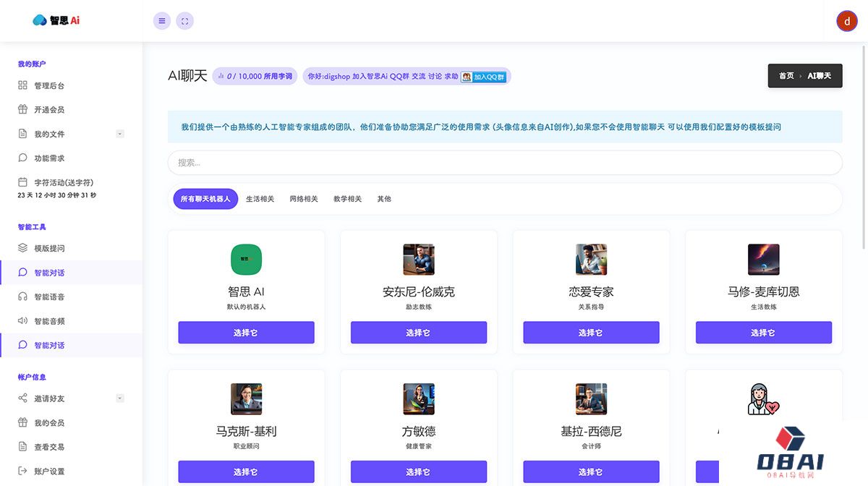Click 选择它 under 基拉-西德尼
868x486 pixels.
pyautogui.click(x=591, y=472)
